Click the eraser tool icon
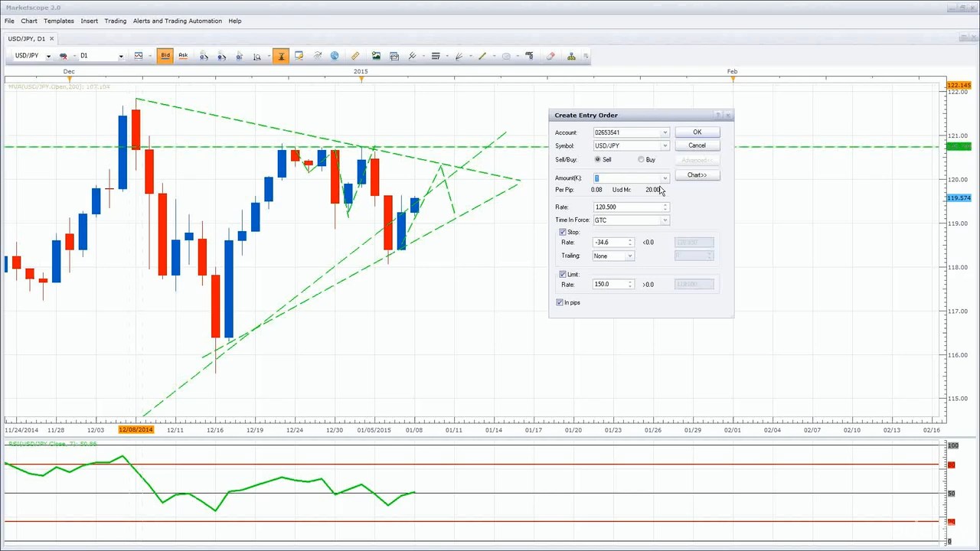The width and height of the screenshot is (980, 551). click(x=550, y=56)
